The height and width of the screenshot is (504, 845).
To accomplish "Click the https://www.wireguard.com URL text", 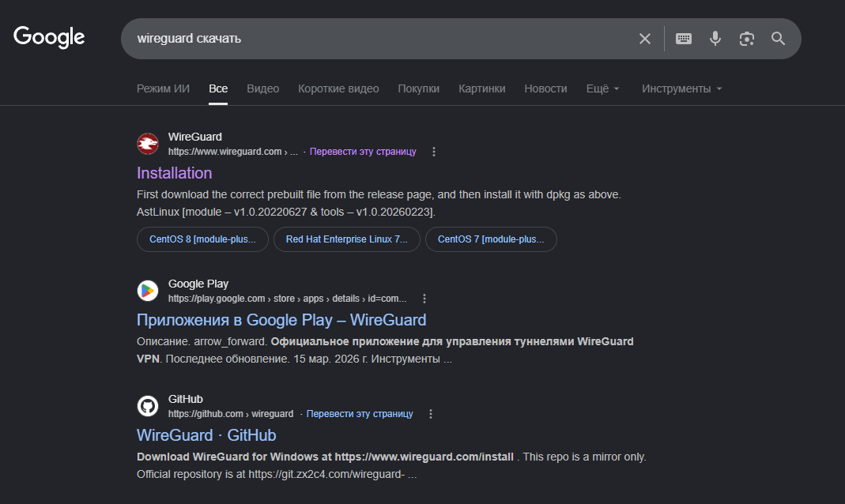I will 233,152.
